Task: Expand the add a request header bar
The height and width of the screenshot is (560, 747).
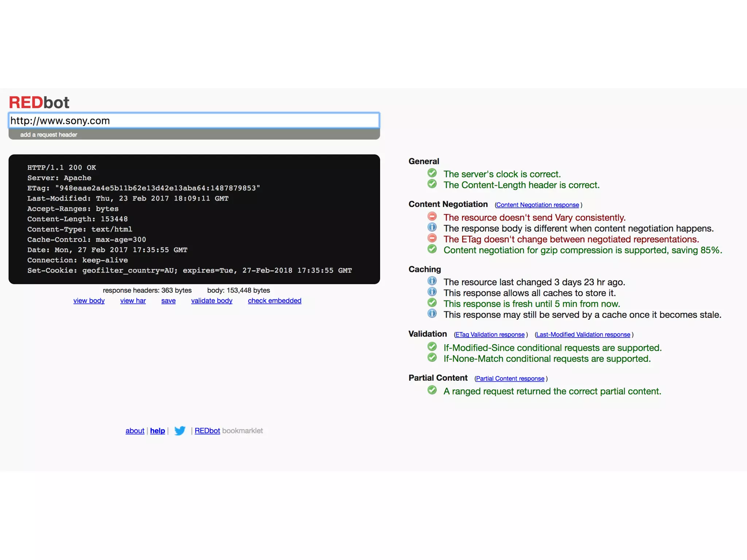Action: [x=49, y=135]
